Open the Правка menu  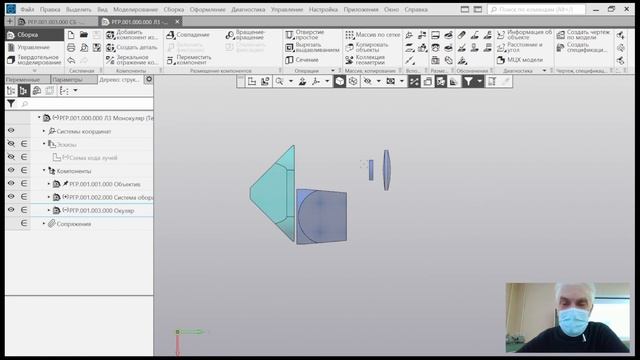[x=50, y=9]
